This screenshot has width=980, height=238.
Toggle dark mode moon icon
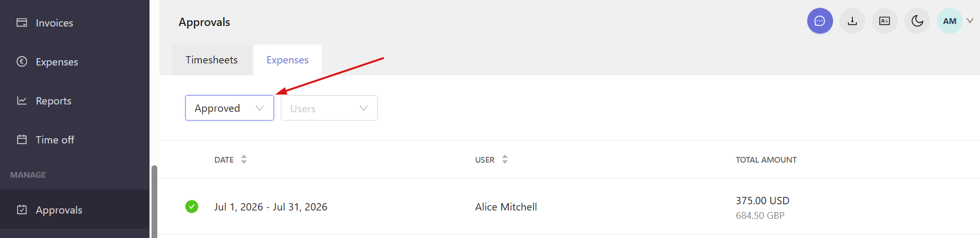pyautogui.click(x=917, y=21)
